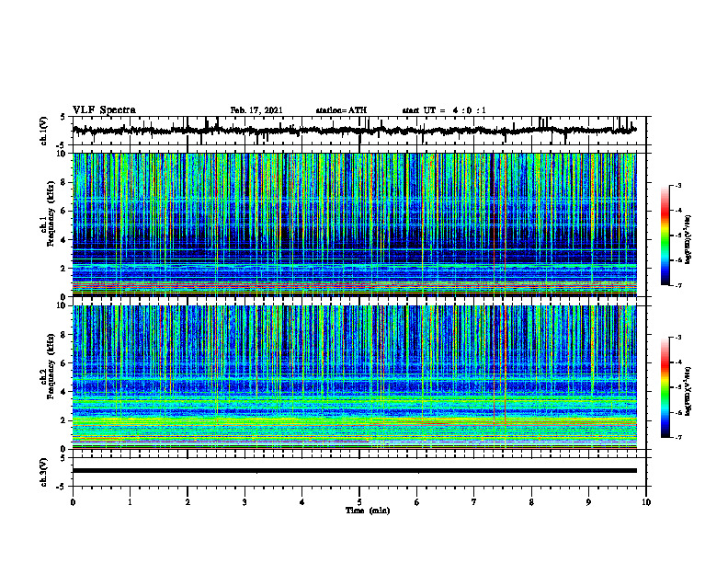The height and width of the screenshot is (563, 728).
Task: Click the "-4" label on ch.2 colorbar
Action: pyautogui.click(x=678, y=362)
